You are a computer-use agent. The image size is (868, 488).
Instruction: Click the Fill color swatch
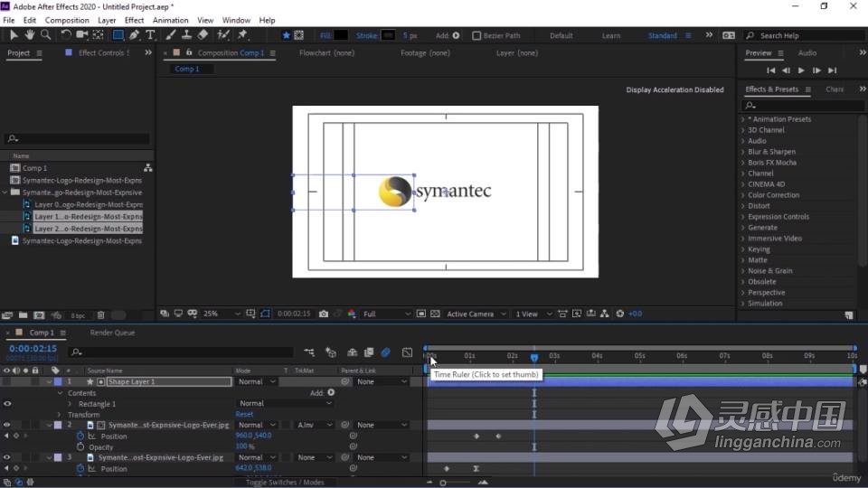(x=341, y=35)
